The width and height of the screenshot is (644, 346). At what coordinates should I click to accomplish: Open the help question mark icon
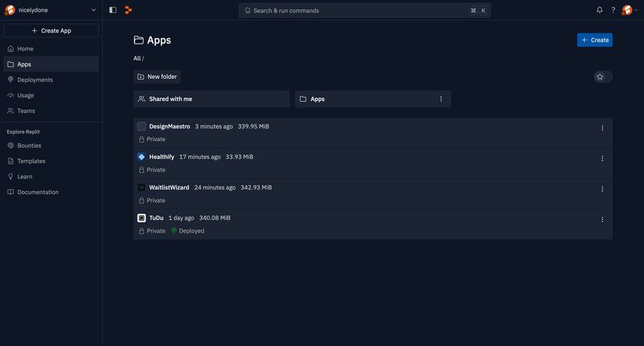613,10
